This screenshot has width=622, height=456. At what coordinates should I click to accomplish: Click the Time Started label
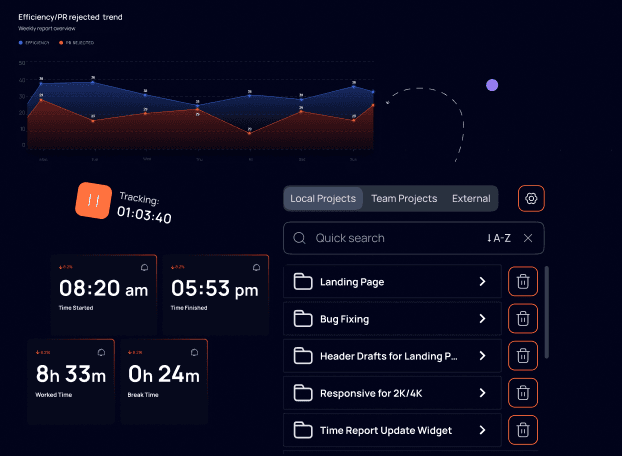[76, 308]
